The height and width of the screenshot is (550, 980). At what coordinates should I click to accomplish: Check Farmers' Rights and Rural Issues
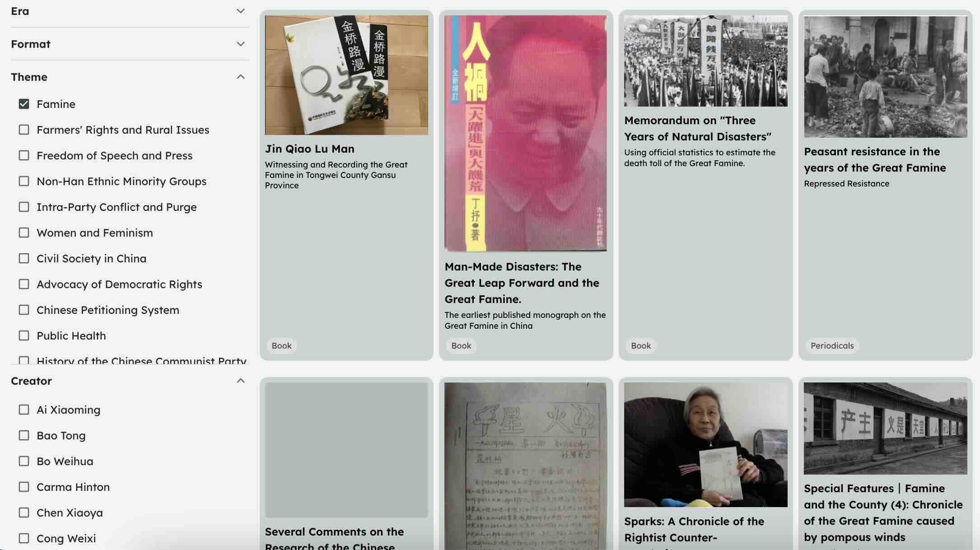24,130
